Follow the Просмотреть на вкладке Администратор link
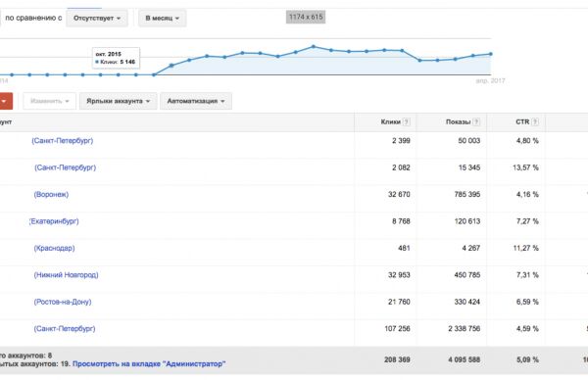The height and width of the screenshot is (380, 588). coord(149,364)
